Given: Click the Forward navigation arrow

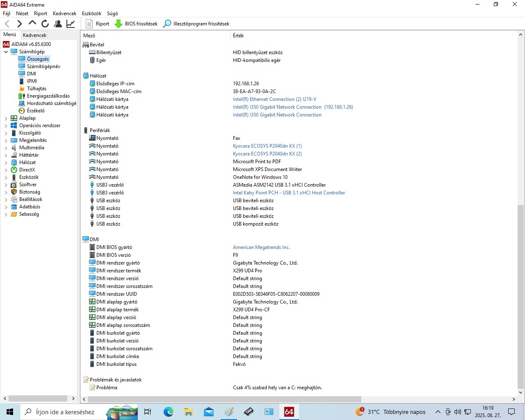Looking at the screenshot, I should point(19,24).
